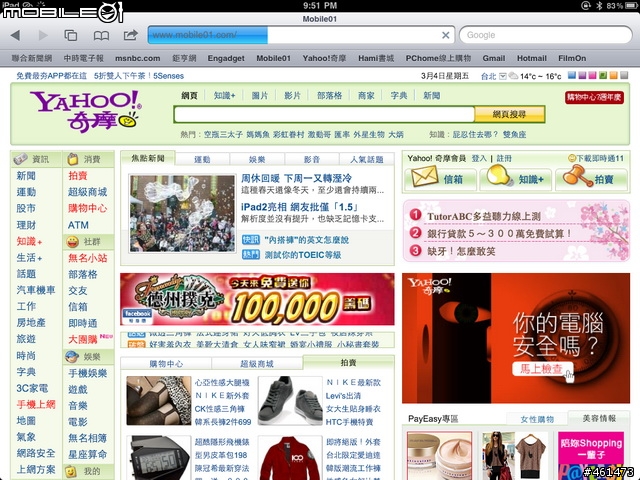
Task: Open 無名小站 in the 社群 sidebar
Action: 88,258
